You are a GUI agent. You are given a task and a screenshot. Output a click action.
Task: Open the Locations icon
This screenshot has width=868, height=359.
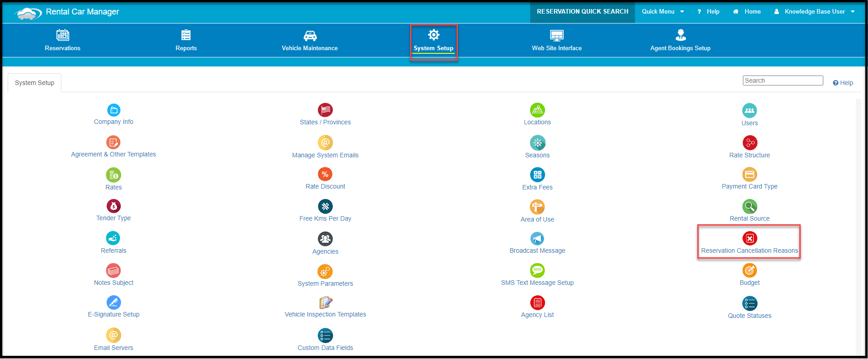click(537, 110)
